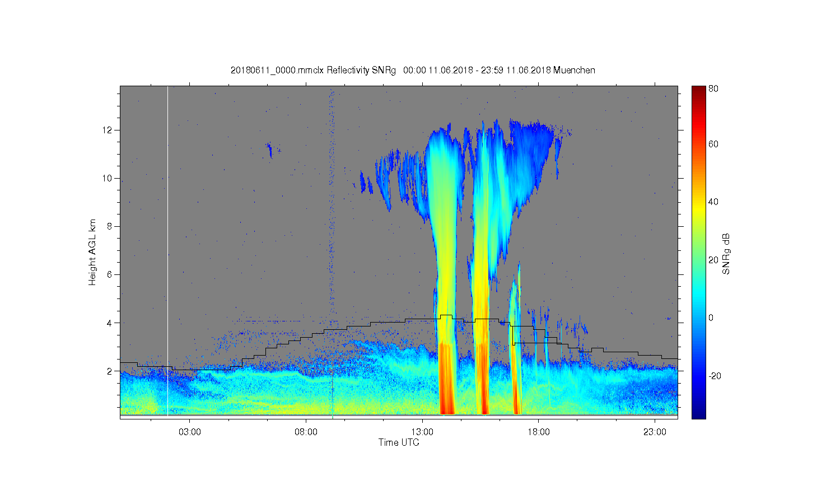Screen dimensions: 840x504
Task: Click the 08:00 time tick label
Action: (x=306, y=432)
